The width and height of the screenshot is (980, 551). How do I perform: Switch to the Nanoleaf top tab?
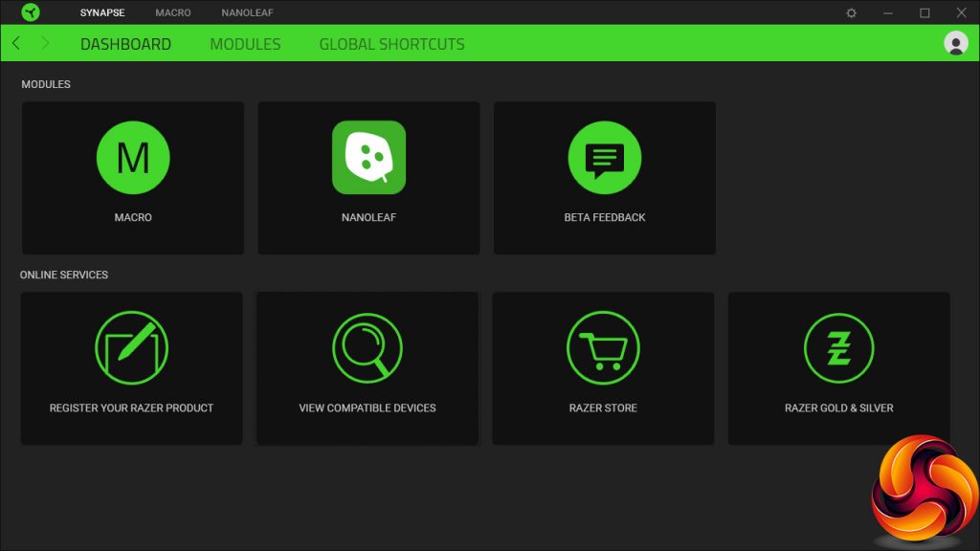[248, 12]
